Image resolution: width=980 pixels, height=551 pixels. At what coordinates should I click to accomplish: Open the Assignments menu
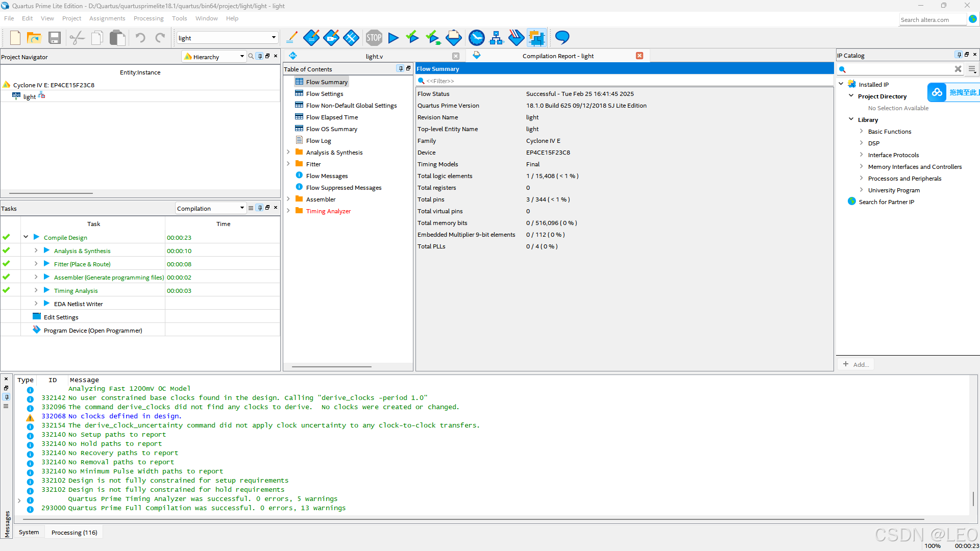[x=107, y=18]
